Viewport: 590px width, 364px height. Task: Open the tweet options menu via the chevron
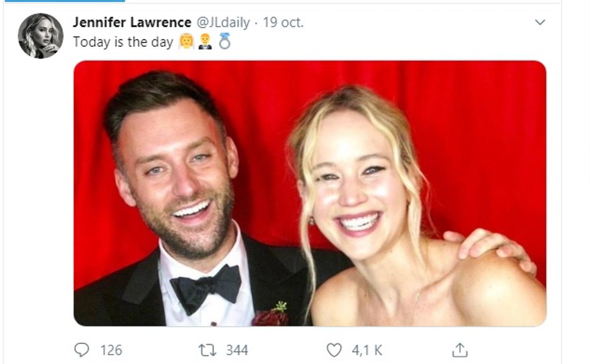click(539, 22)
